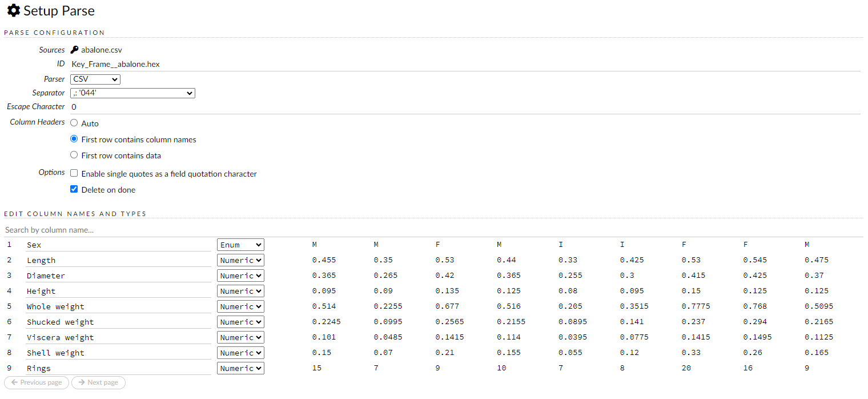Open the Rings column type dropdown
The width and height of the screenshot is (868, 399).
(x=240, y=368)
